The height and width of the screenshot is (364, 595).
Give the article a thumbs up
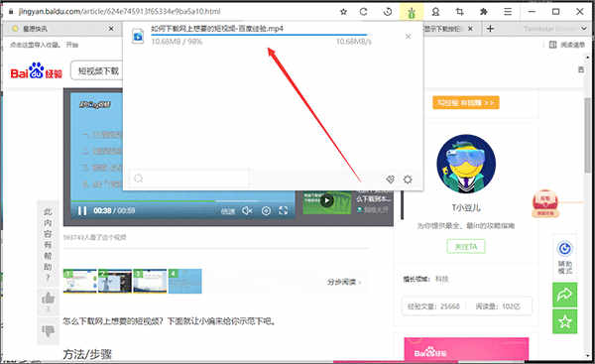click(x=48, y=299)
